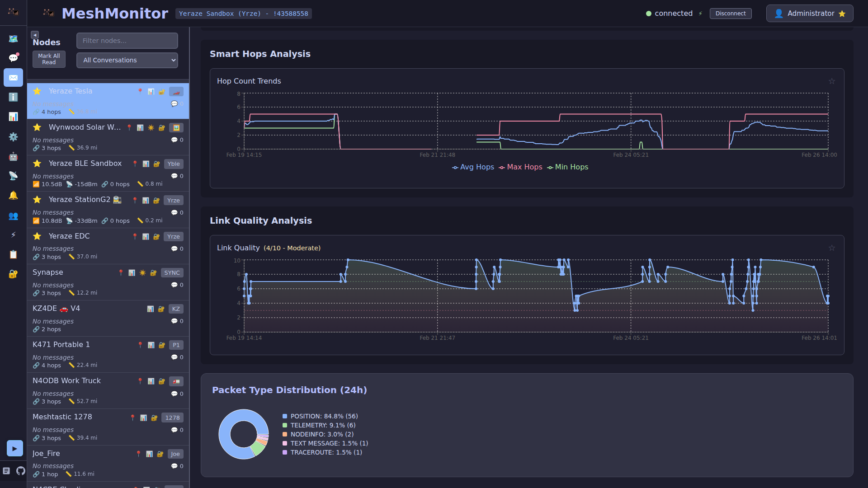The image size is (868, 488).
Task: Click the bar chart dashboard sidebar icon
Action: (13, 117)
